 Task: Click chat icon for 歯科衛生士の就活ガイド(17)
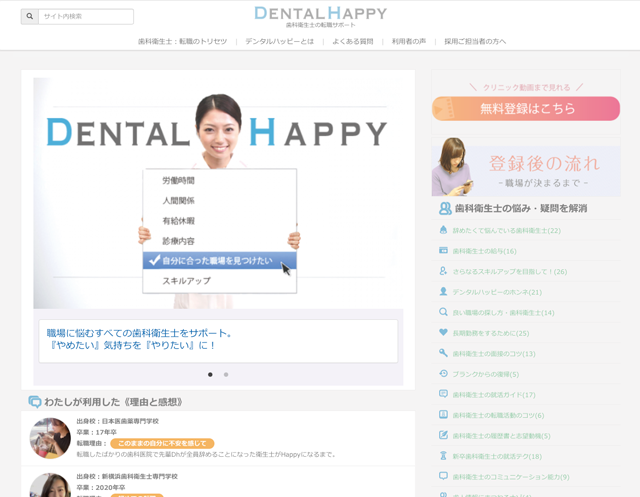click(443, 394)
